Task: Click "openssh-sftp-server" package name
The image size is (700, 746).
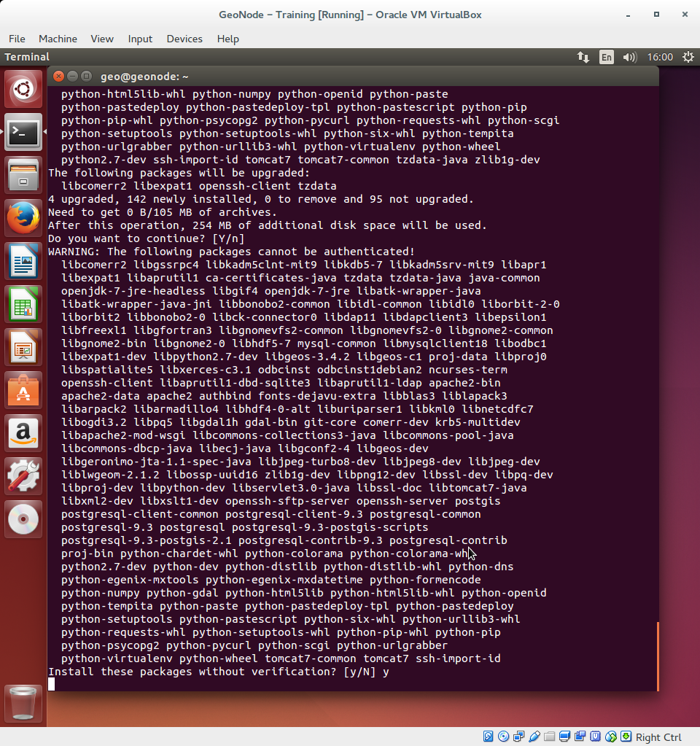Action: [287, 501]
